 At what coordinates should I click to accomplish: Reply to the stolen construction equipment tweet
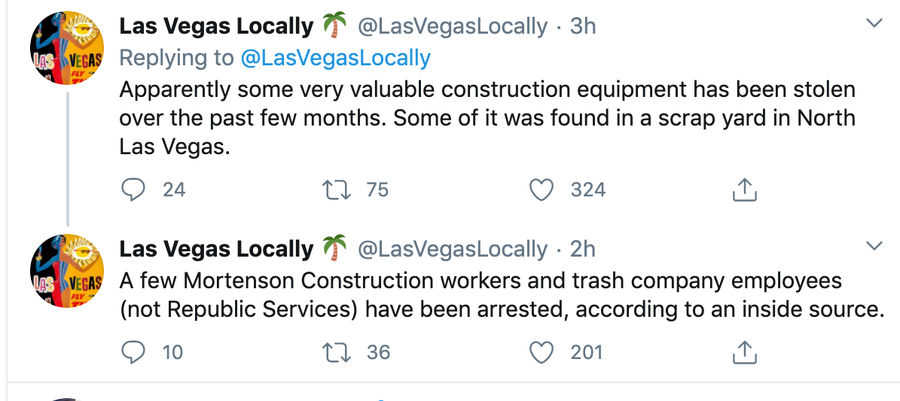tap(133, 190)
